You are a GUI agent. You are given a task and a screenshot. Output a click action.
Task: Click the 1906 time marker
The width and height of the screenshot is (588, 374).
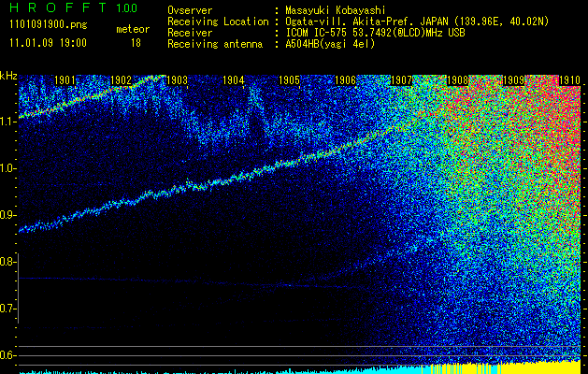pyautogui.click(x=345, y=80)
